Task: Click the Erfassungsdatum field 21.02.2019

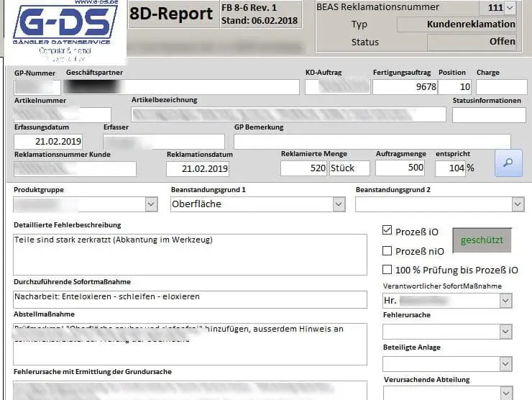Action: pyautogui.click(x=48, y=141)
